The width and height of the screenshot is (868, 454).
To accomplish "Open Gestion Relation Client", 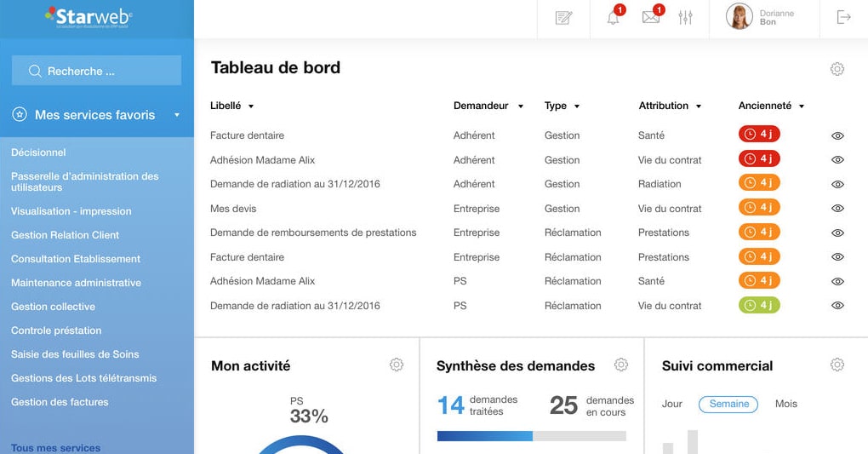I will click(x=65, y=235).
